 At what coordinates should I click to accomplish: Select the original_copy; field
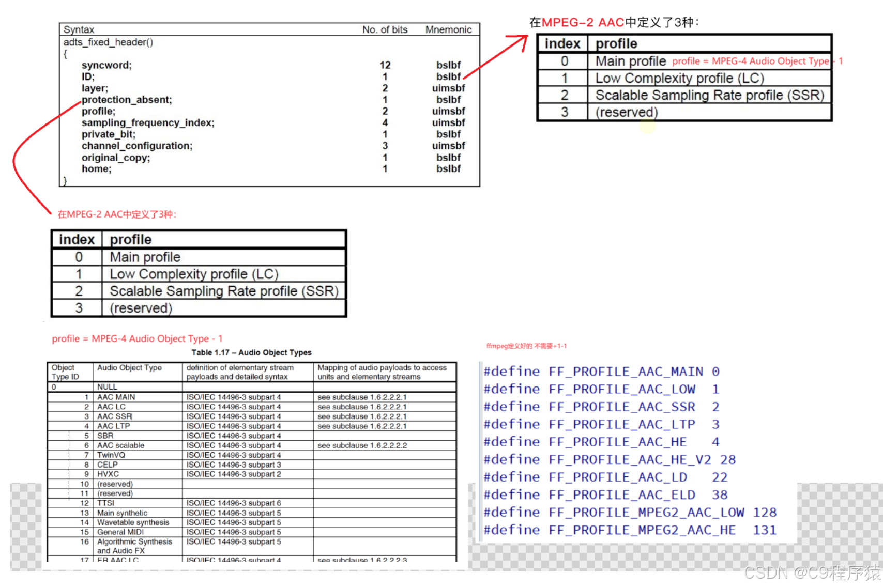click(116, 158)
